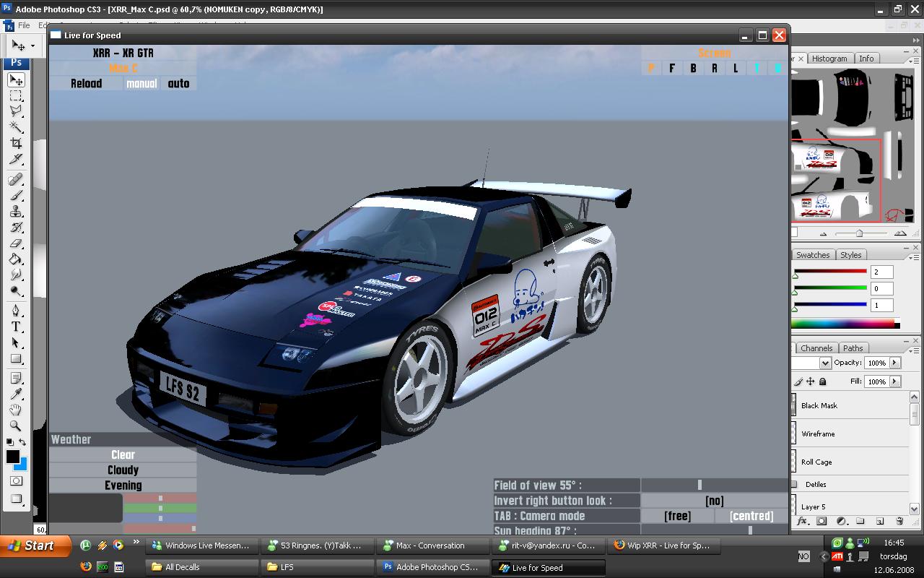
Task: Open the Fill slider arrow
Action: tap(894, 381)
